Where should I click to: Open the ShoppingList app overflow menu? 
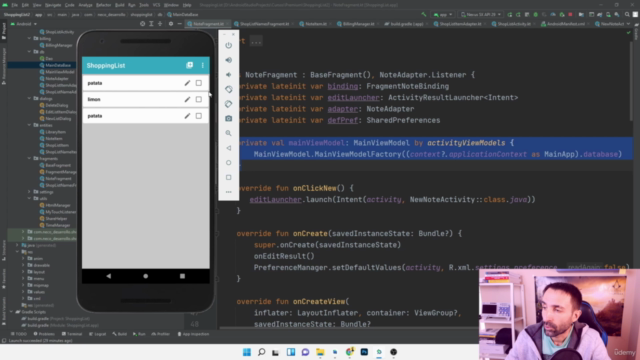(x=202, y=65)
